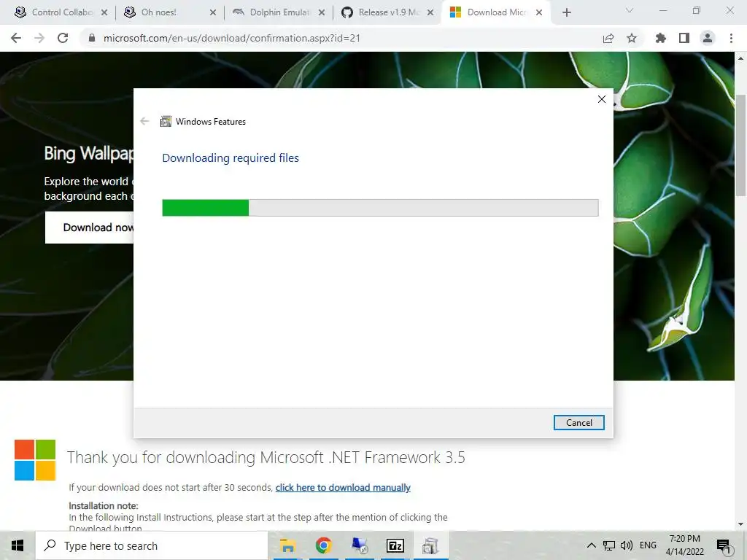Viewport: 747px width, 560px height.
Task: Click the Microsoft four-color logo on page
Action: pos(35,460)
